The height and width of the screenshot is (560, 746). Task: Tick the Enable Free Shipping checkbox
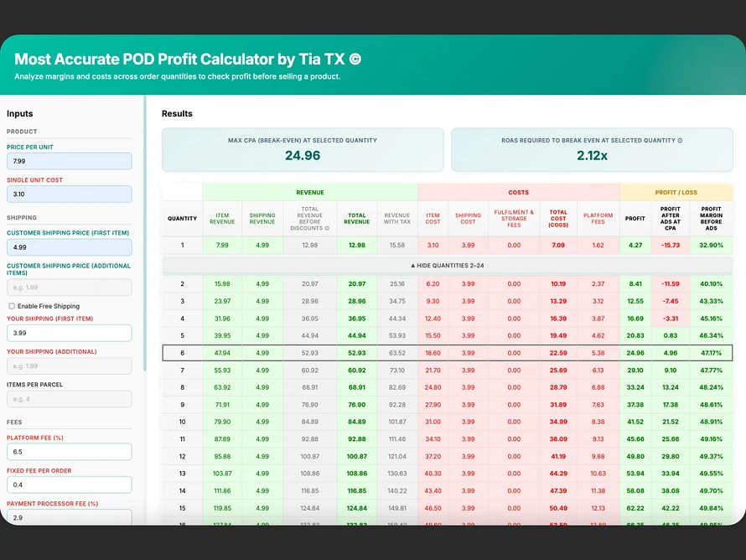(12, 306)
